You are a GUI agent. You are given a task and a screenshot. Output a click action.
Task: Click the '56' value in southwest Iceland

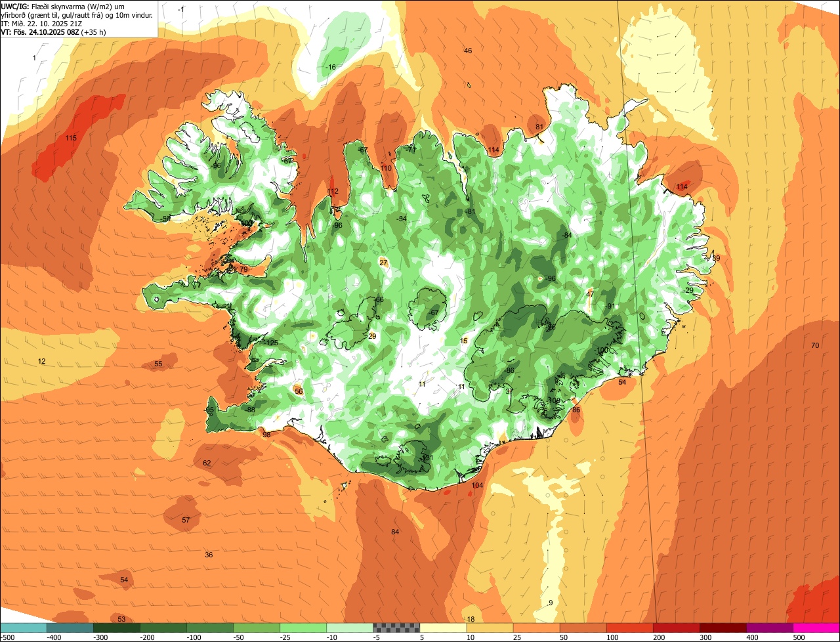coord(299,391)
